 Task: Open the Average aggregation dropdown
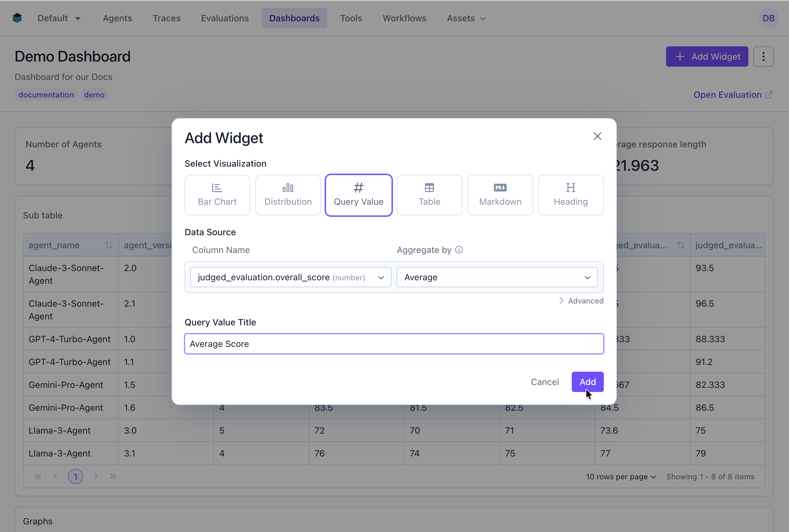pos(497,277)
